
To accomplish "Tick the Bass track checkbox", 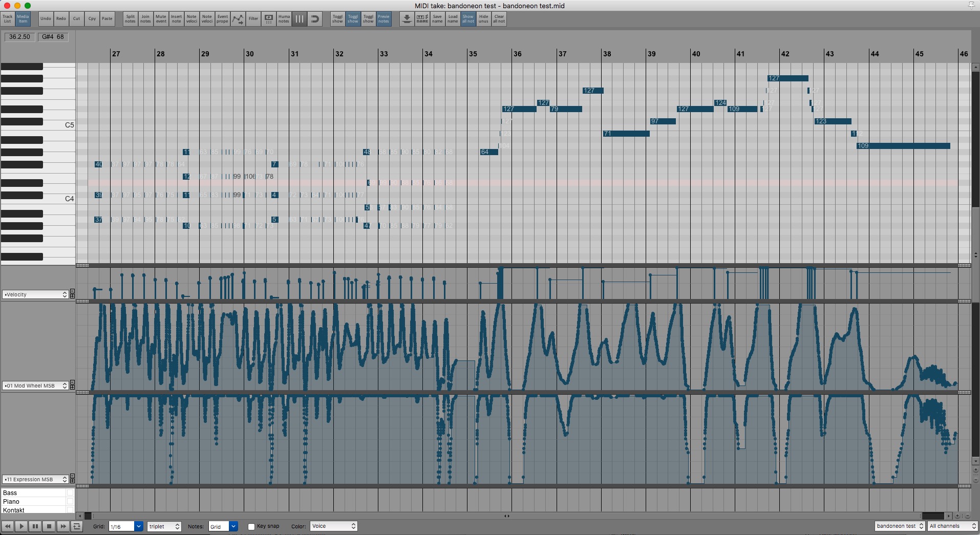I will point(70,493).
